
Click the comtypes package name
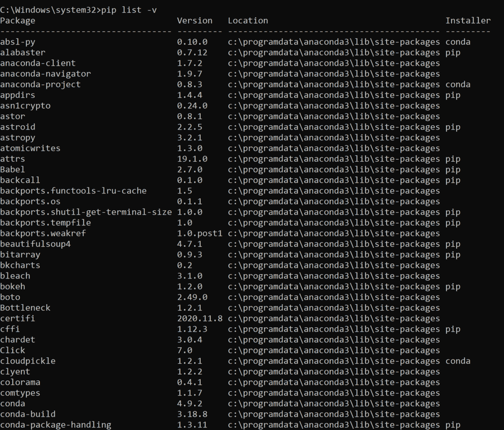click(20, 393)
